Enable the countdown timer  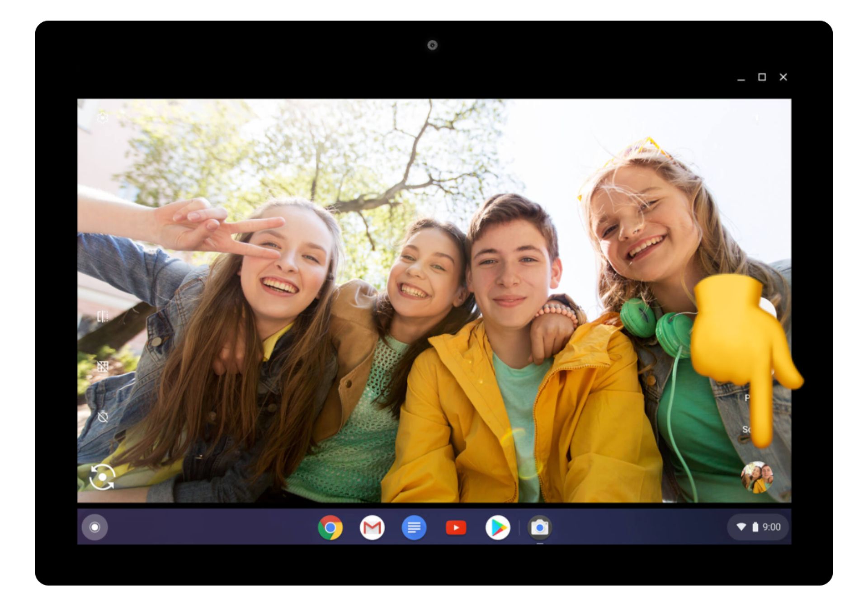point(103,416)
